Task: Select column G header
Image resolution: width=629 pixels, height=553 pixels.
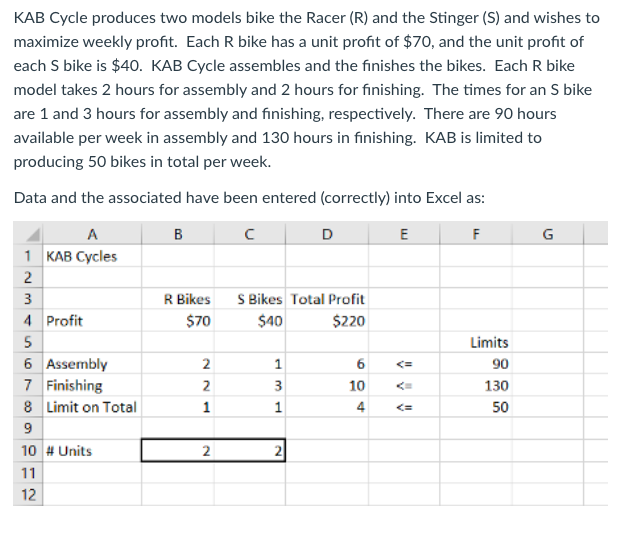Action: point(548,233)
